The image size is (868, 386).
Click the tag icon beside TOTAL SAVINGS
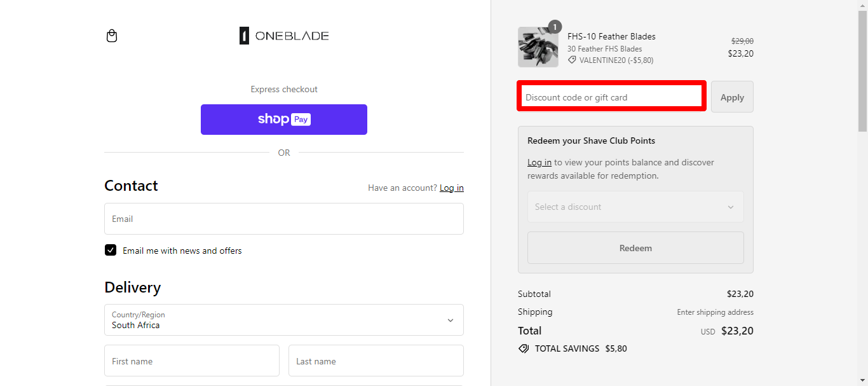(x=524, y=348)
